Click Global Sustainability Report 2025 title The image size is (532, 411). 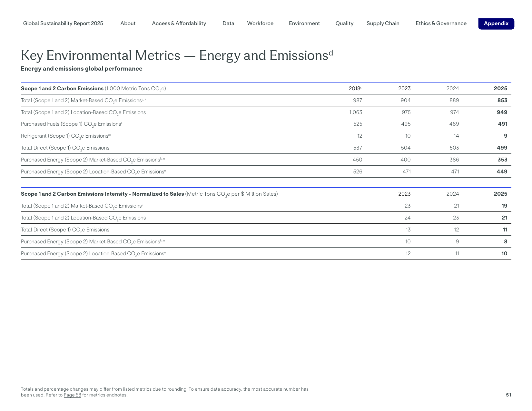[x=63, y=24]
